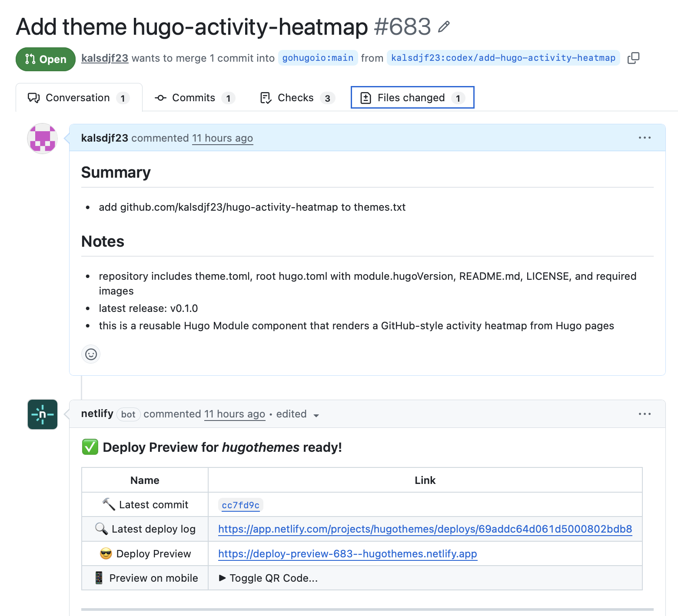Click kalsdjf23's avatar image
The width and height of the screenshot is (678, 616).
(42, 139)
